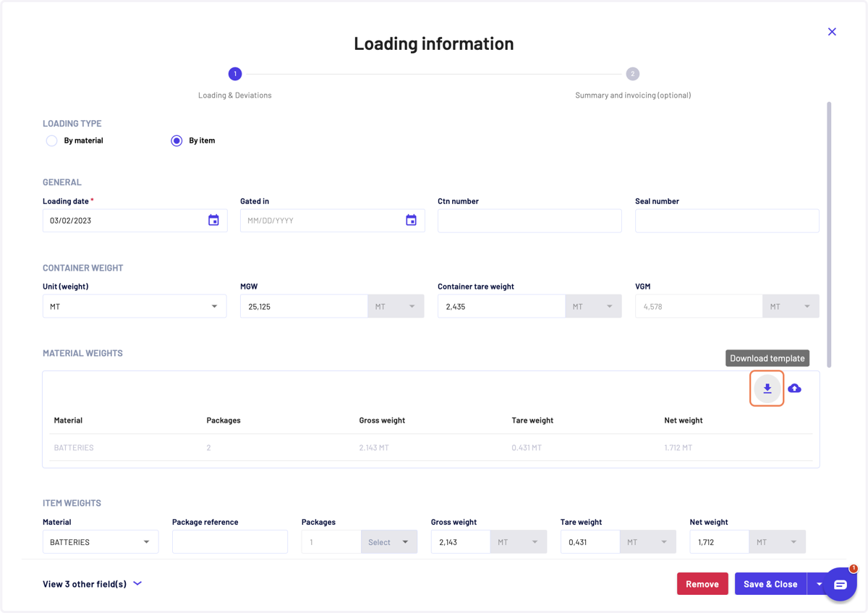Click the 1.712 MT net weight cell
This screenshot has width=868, height=613.
point(678,448)
